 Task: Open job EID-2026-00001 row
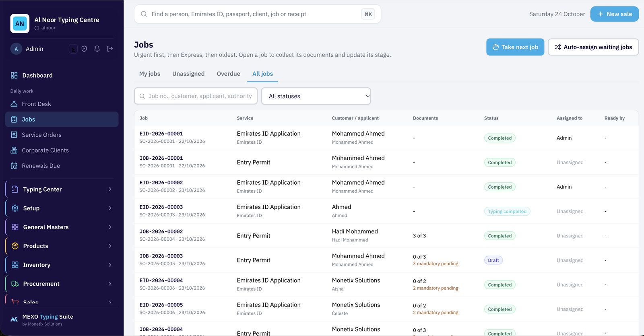(386, 138)
